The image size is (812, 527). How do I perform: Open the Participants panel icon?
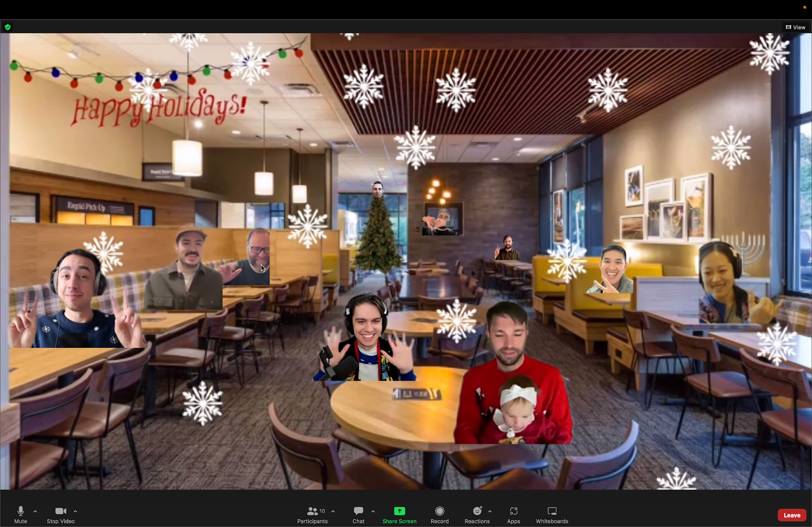click(x=312, y=511)
